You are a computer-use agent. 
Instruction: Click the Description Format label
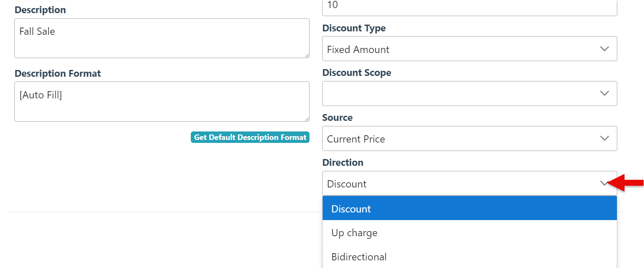tap(58, 73)
